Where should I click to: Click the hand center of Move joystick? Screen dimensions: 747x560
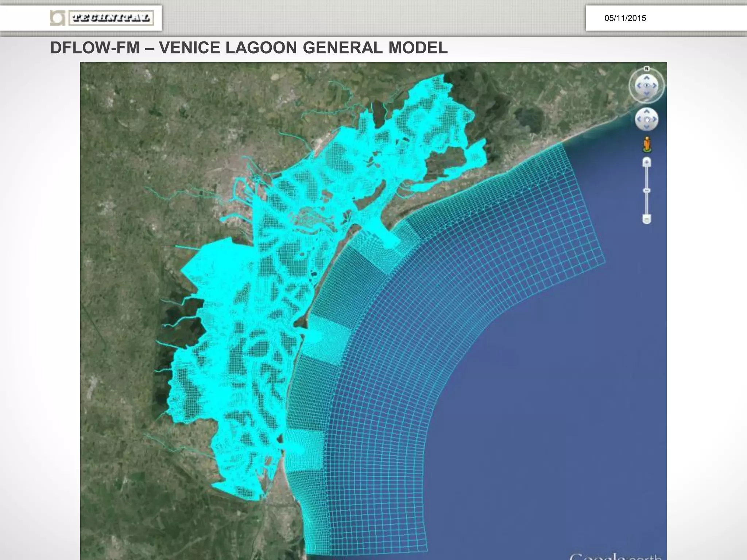[x=647, y=119]
